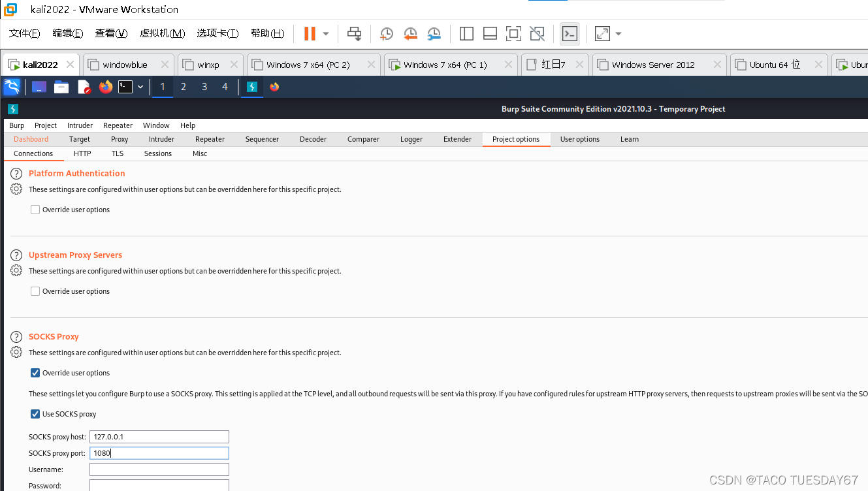
Task: Click the Upstream Proxy Servers gear icon
Action: tap(16, 270)
